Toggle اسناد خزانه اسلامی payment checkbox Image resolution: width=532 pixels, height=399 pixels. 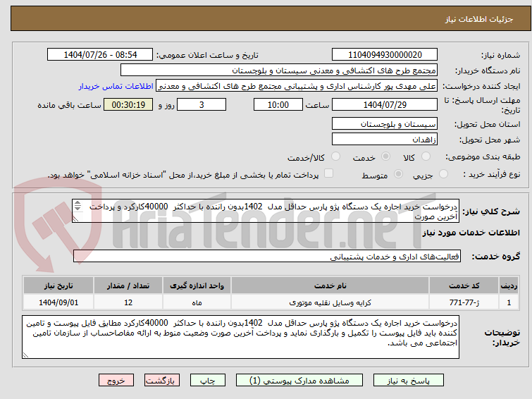[328, 173]
